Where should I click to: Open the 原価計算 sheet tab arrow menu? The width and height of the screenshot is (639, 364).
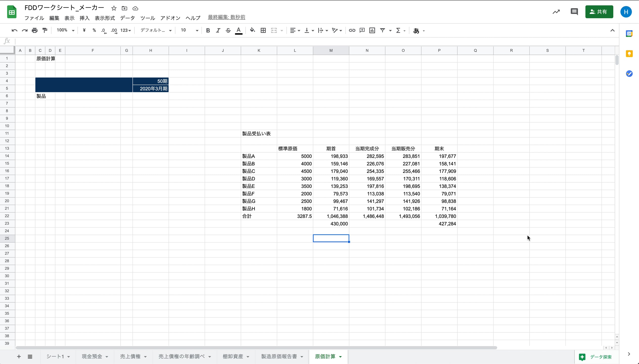coord(340,357)
